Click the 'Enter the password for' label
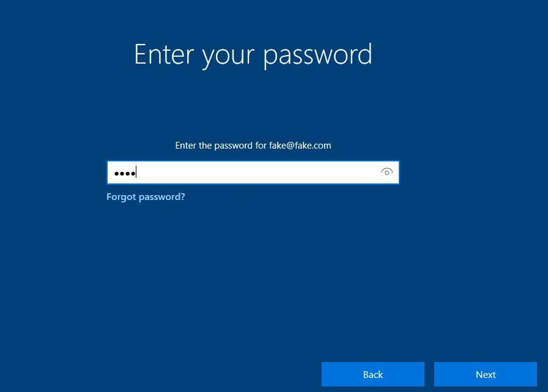 click(x=221, y=146)
